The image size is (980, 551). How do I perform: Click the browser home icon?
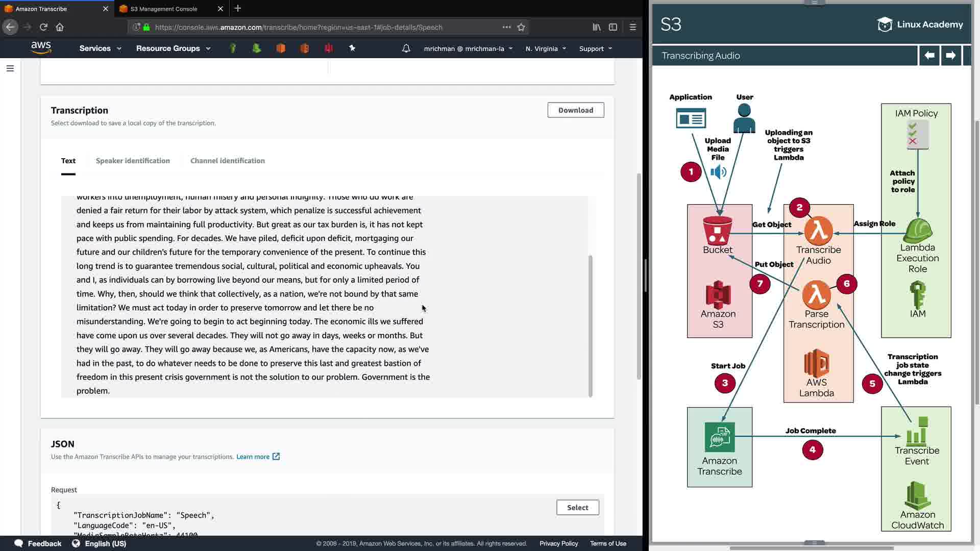[x=60, y=27]
